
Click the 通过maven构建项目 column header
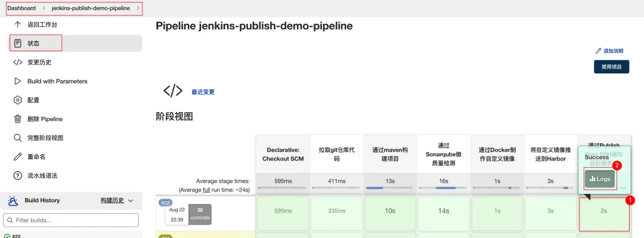point(390,154)
